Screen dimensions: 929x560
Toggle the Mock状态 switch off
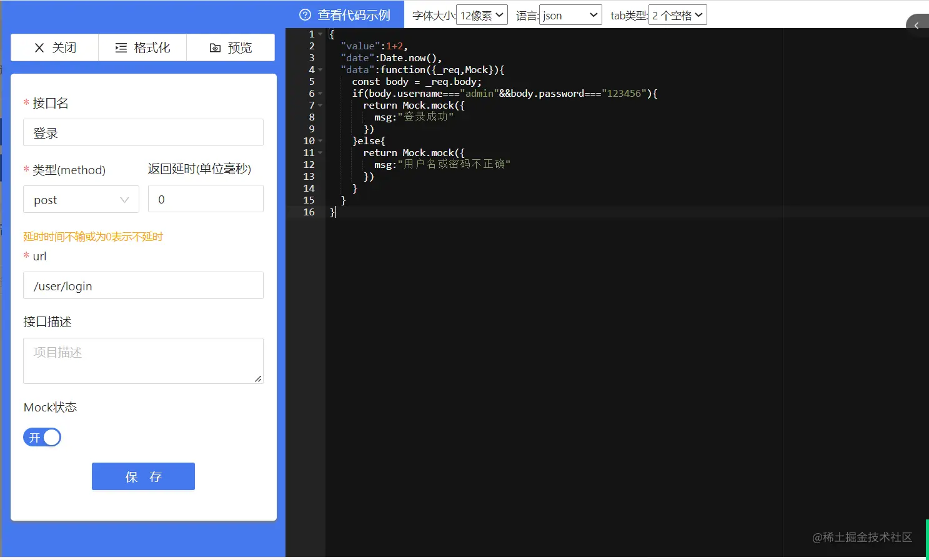42,437
